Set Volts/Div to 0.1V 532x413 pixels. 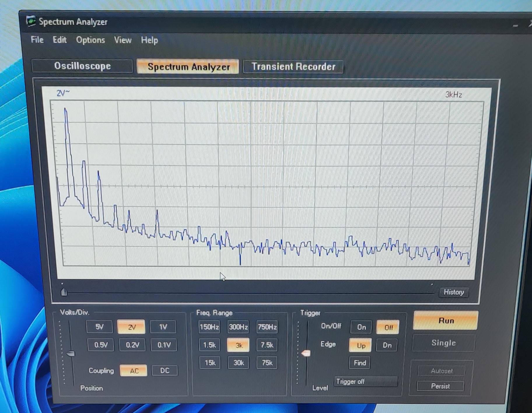click(x=164, y=345)
